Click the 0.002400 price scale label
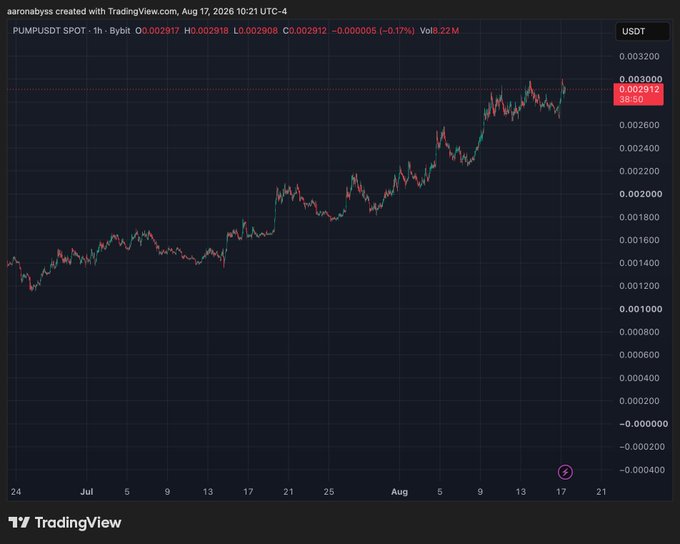Image resolution: width=680 pixels, height=544 pixels. [639, 148]
